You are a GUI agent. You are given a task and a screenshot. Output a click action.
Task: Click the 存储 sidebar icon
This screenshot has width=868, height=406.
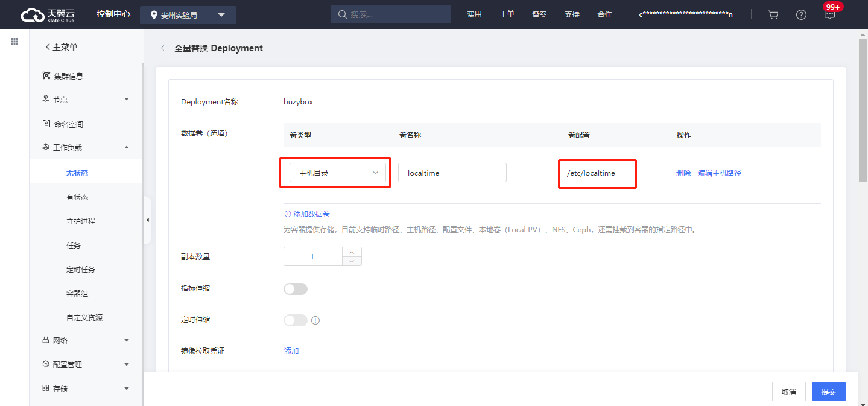[46, 389]
